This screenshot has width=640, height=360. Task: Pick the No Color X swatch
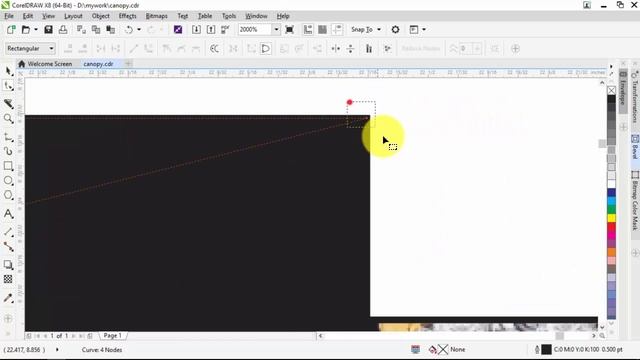point(611,90)
